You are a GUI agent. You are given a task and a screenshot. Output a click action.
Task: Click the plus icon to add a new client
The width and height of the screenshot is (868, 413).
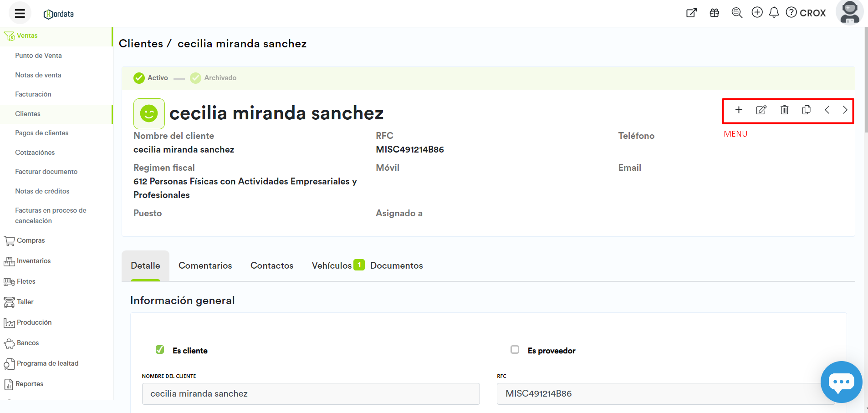click(739, 110)
